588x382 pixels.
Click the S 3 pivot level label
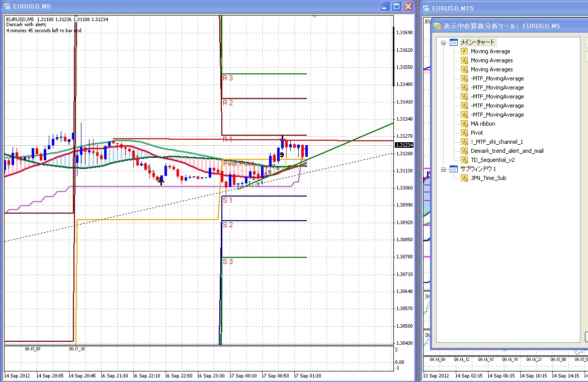click(x=228, y=261)
